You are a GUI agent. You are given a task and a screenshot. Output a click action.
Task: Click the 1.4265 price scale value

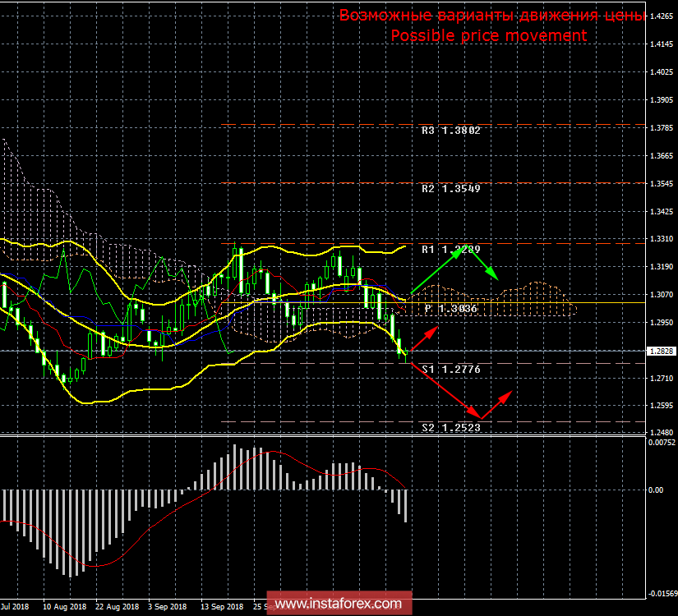click(660, 14)
